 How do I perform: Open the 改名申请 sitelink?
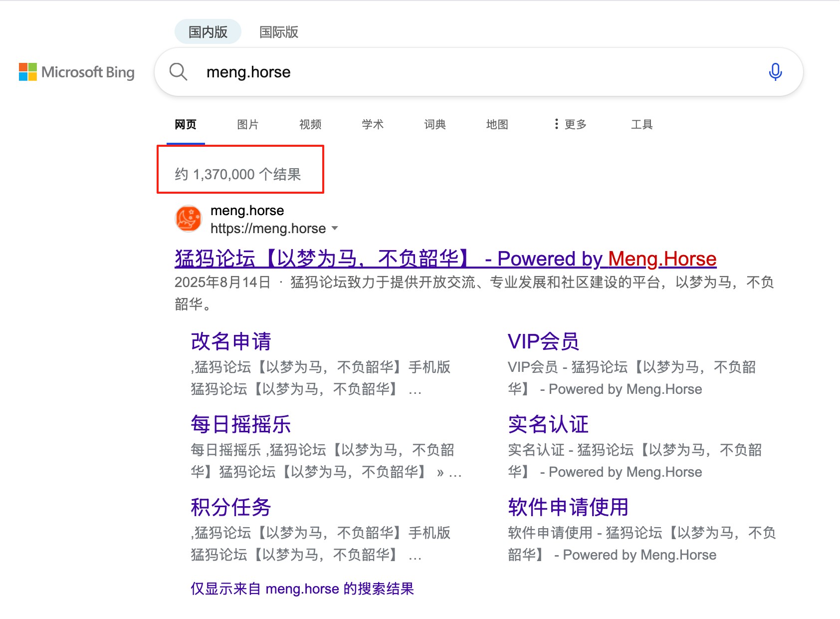231,341
